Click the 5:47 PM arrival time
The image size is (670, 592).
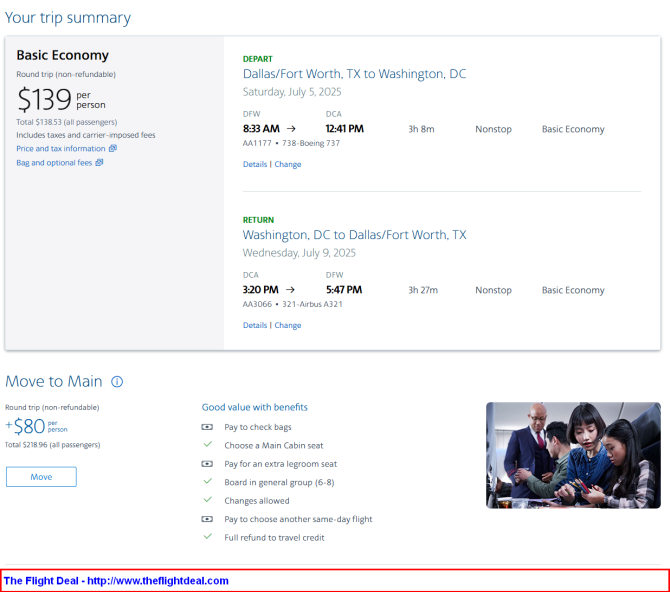pyautogui.click(x=344, y=290)
